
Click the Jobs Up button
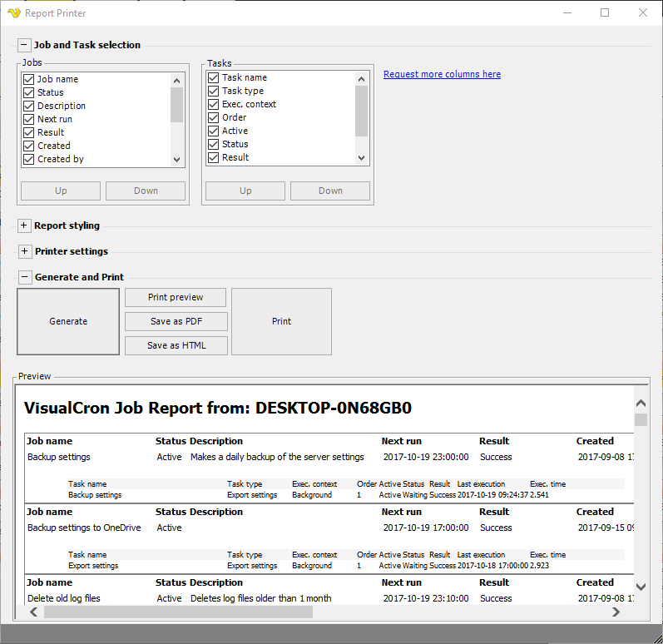[x=61, y=191]
